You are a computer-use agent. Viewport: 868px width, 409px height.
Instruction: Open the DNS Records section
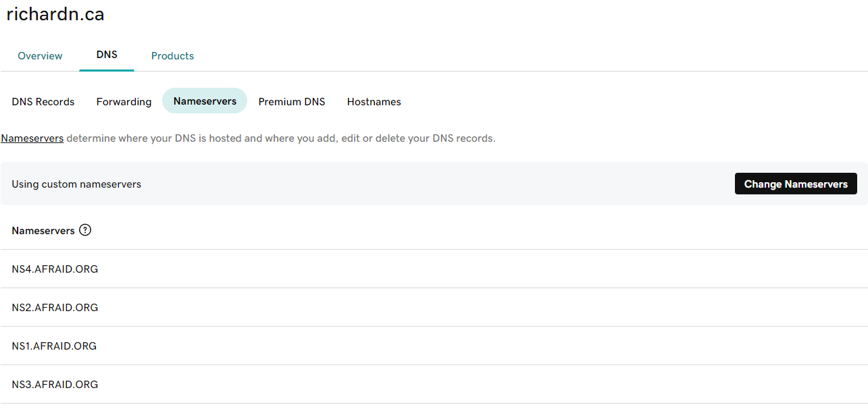43,102
